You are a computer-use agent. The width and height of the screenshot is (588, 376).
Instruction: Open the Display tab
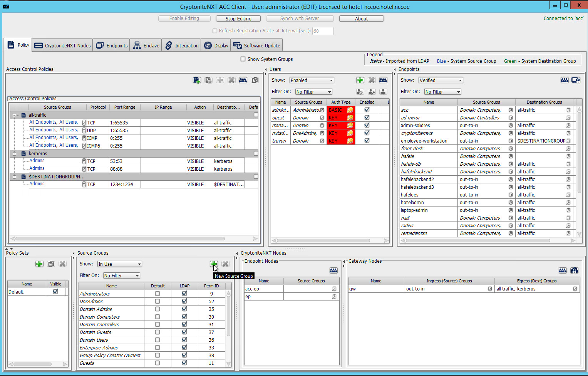click(216, 45)
